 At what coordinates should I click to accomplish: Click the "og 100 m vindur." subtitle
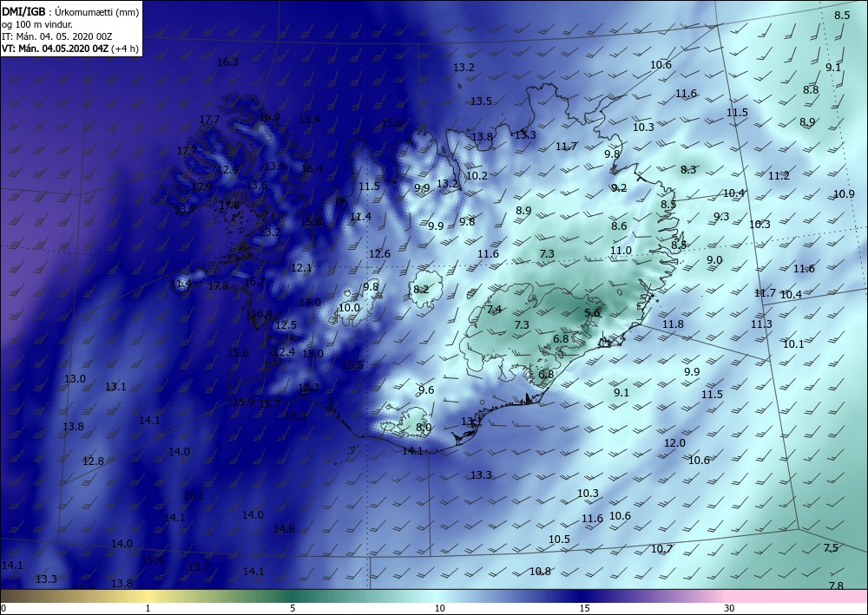[37, 24]
